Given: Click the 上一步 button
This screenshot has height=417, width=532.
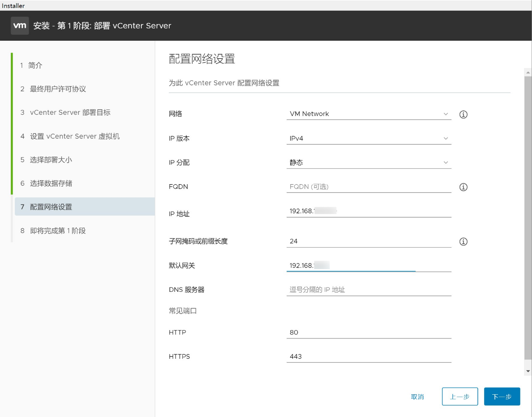Looking at the screenshot, I should point(460,397).
